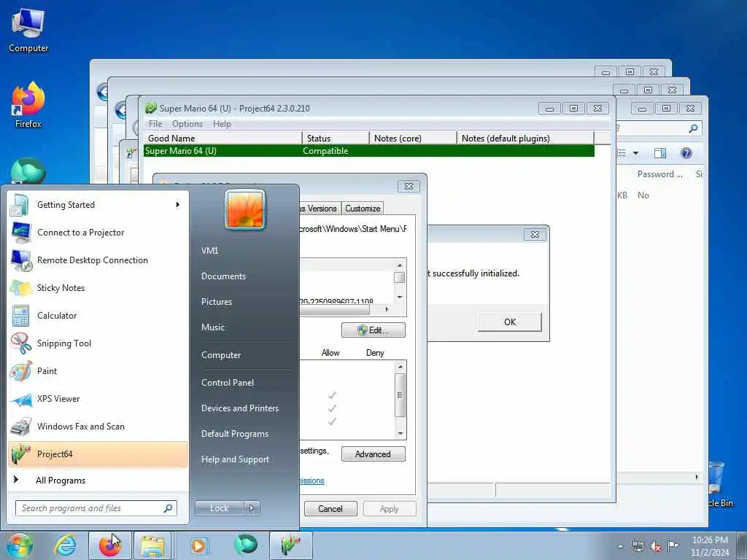
Task: Select the Super Mario 64 (U) row
Action: (368, 151)
